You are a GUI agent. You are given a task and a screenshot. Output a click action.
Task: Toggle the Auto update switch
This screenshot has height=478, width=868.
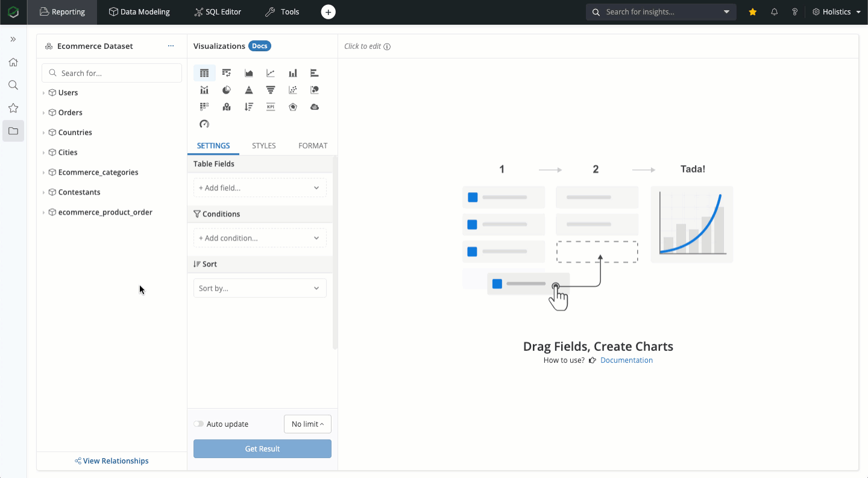[198, 424]
